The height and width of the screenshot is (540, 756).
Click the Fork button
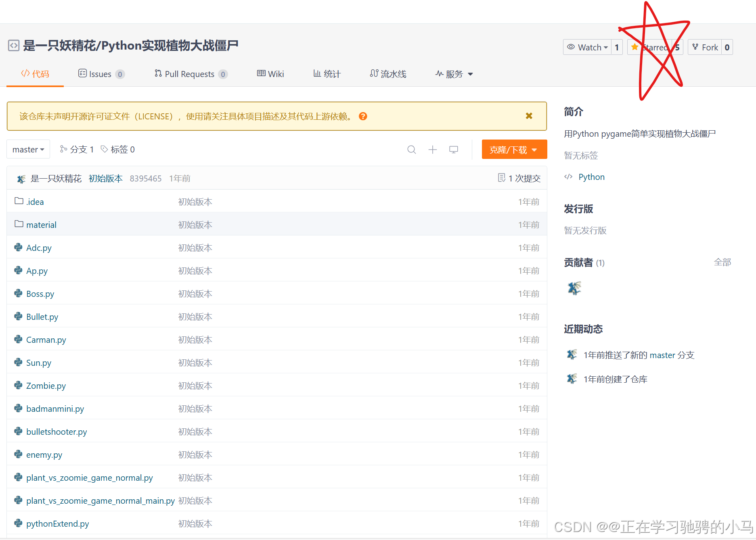[x=705, y=47]
